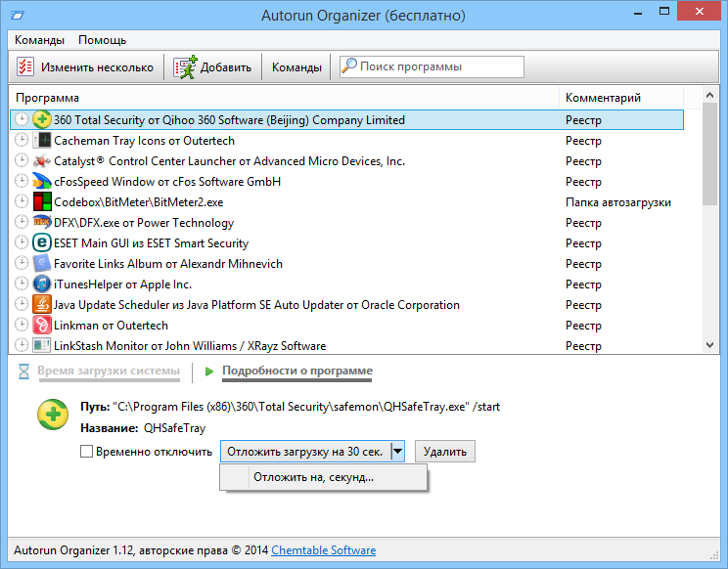The height and width of the screenshot is (569, 728).
Task: Enable the Временно отключить checkbox
Action: tap(86, 452)
